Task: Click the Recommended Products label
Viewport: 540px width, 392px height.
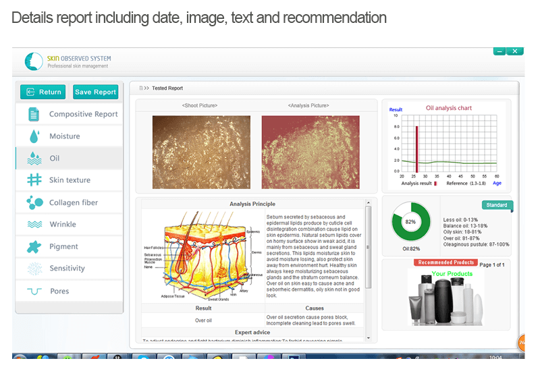Action: (x=446, y=262)
